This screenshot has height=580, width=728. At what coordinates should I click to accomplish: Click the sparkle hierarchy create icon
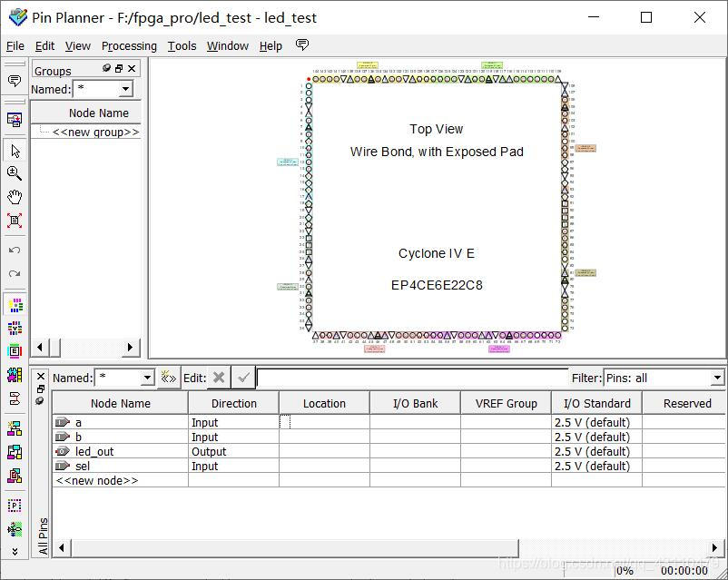coord(15,428)
